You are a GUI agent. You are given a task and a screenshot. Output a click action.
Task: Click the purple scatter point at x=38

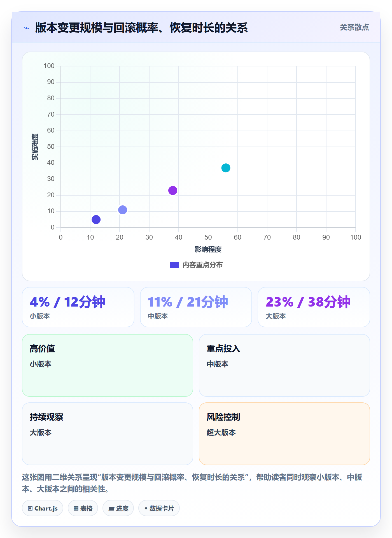tap(173, 190)
